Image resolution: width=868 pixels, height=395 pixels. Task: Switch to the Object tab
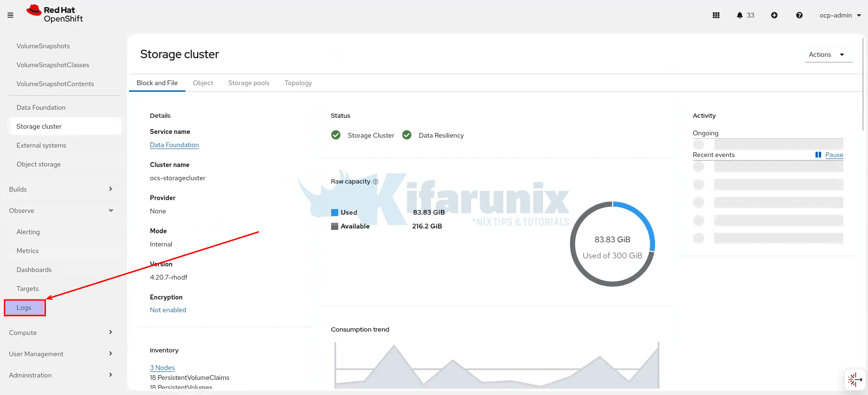(x=203, y=83)
